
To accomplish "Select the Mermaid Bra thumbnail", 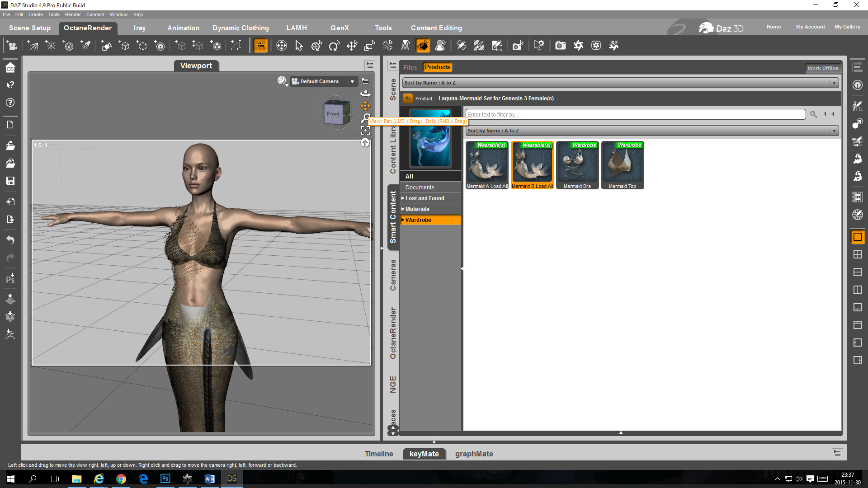I will (577, 165).
